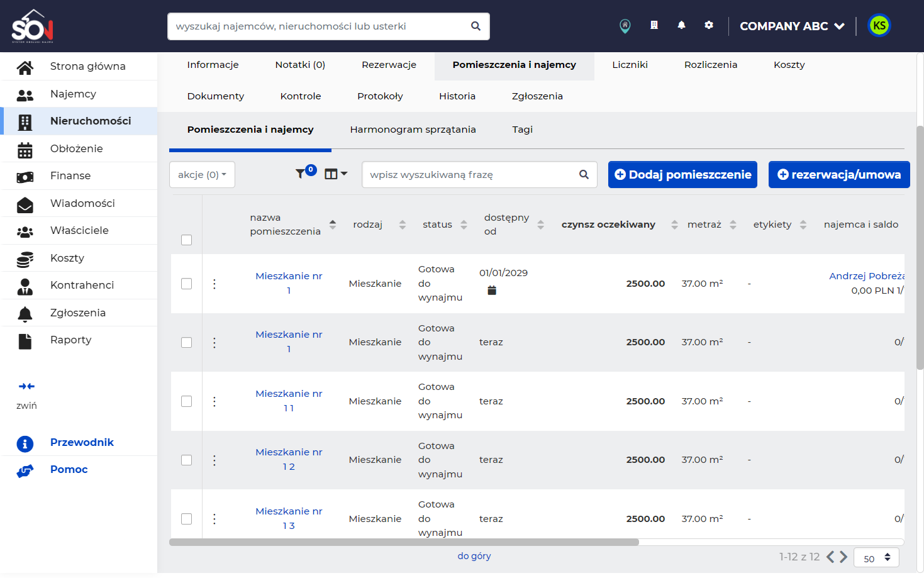The width and height of the screenshot is (924, 578).
Task: Open COMPANY ABC account dropdown
Action: pyautogui.click(x=792, y=26)
